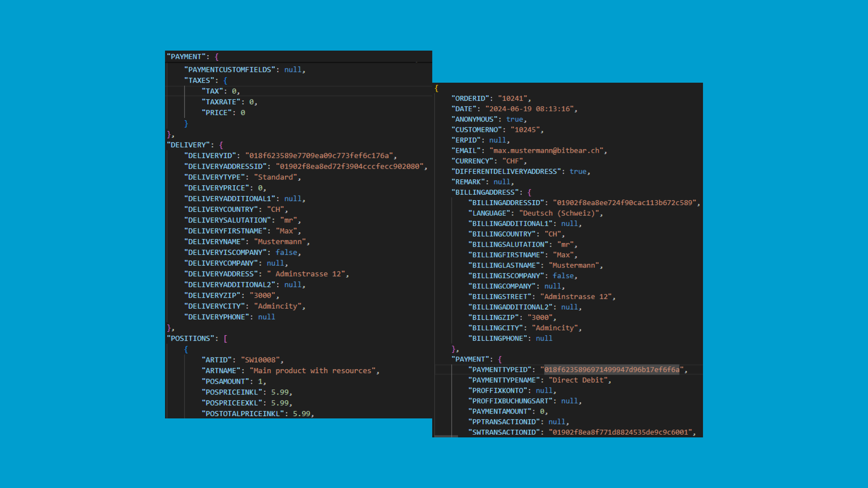Click the "SWTRANSACTIONID" line

coord(582,432)
